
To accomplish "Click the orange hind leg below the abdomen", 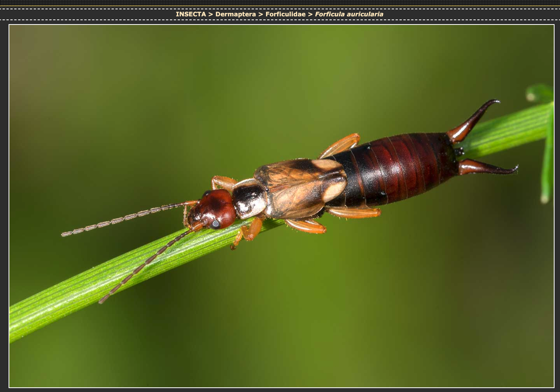I will tap(354, 212).
